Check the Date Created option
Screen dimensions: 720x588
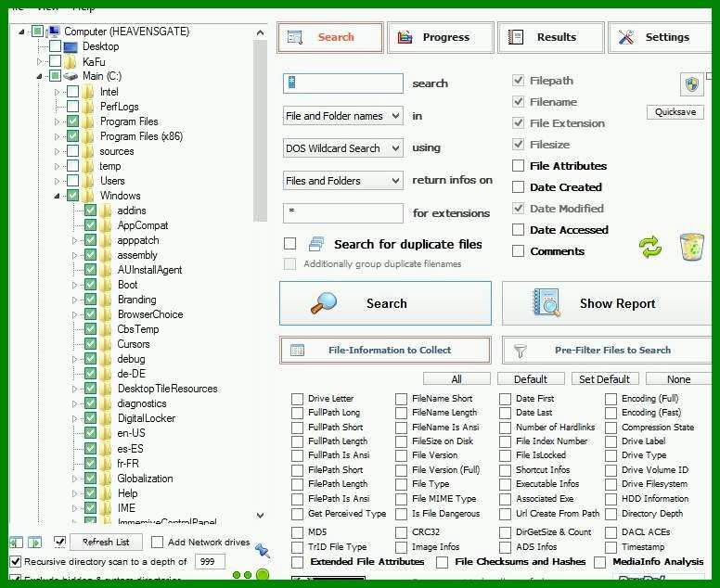[518, 186]
